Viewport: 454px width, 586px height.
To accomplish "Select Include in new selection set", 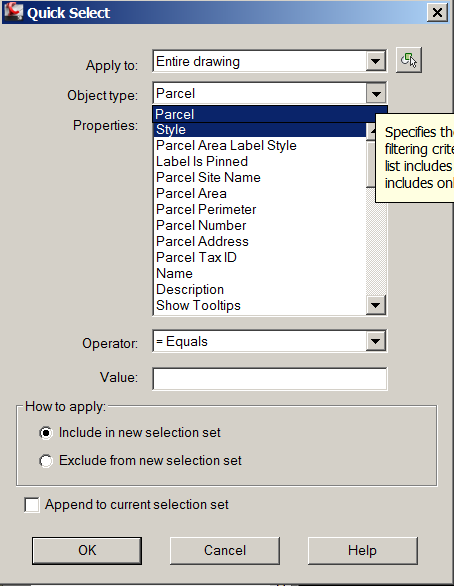I will (x=130, y=433).
